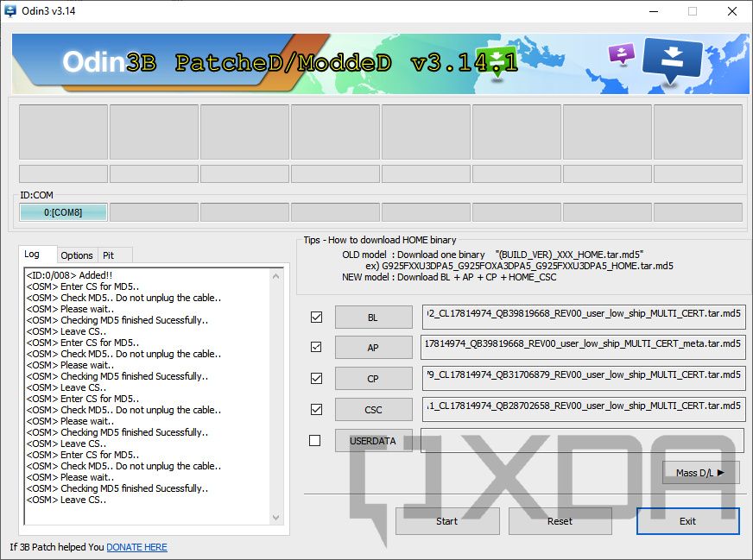The width and height of the screenshot is (753, 560).
Task: Open the USERDATA file selection dialog
Action: (x=372, y=440)
